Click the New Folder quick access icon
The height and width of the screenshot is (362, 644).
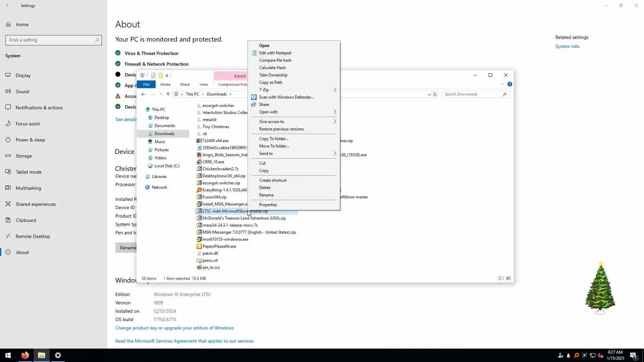click(161, 75)
